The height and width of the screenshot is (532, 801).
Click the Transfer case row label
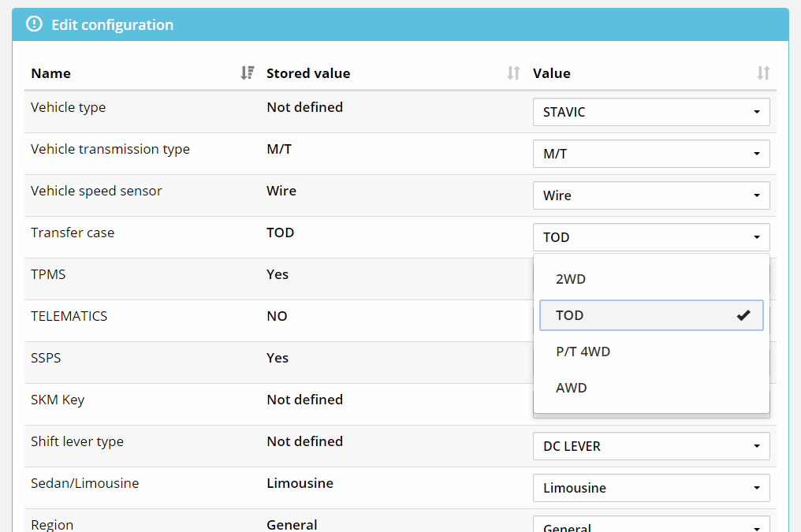click(x=73, y=233)
